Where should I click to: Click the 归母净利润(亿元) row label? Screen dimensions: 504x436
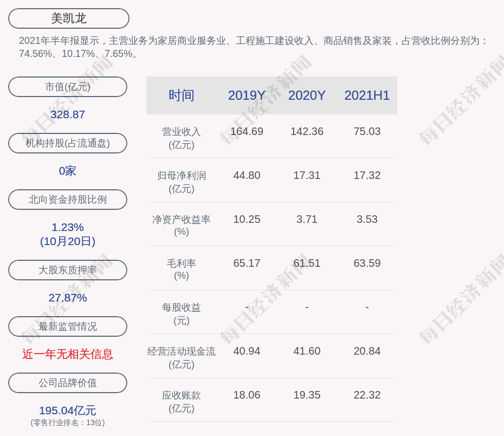[181, 182]
